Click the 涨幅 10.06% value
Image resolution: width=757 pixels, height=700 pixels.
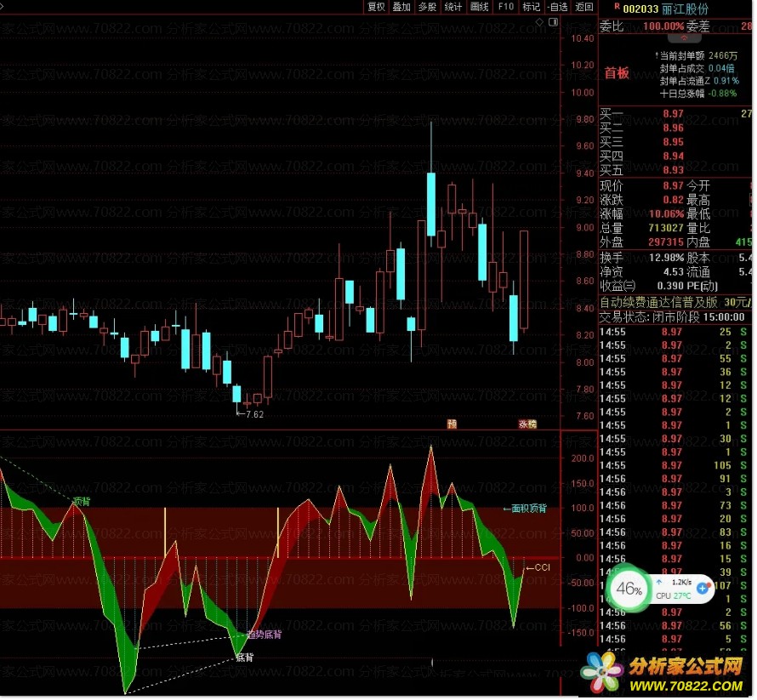[666, 213]
